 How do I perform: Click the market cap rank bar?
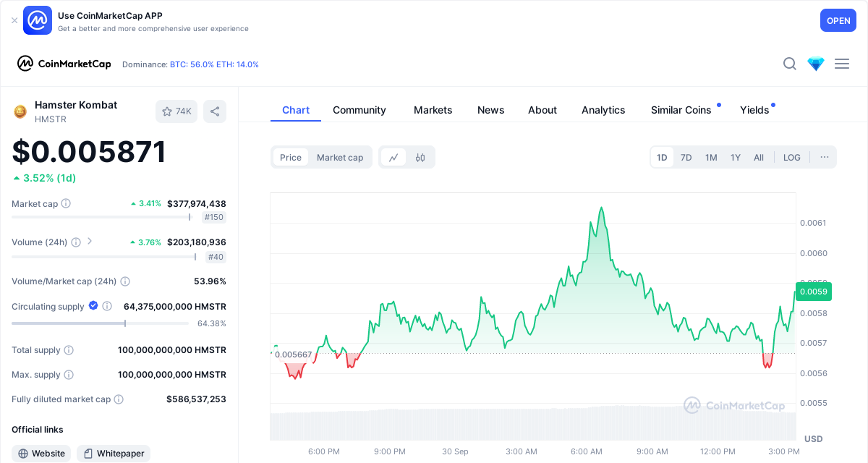click(x=102, y=217)
